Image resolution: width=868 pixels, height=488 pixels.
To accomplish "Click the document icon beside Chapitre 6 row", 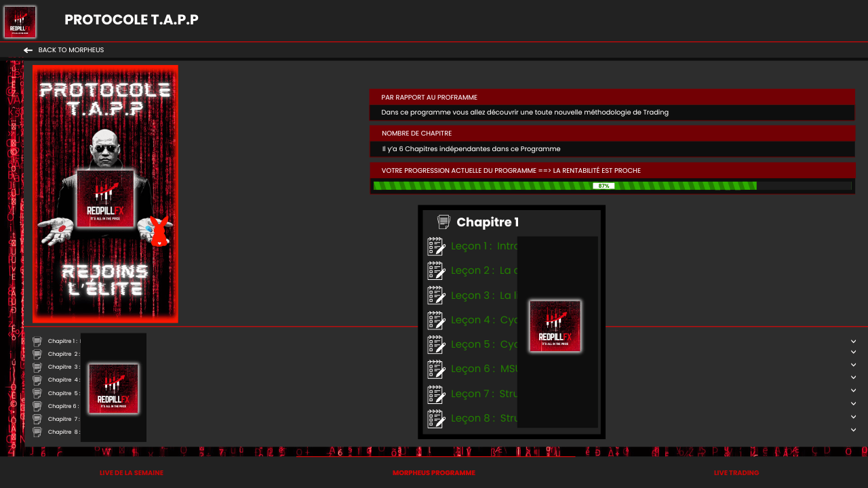I will [x=37, y=406].
